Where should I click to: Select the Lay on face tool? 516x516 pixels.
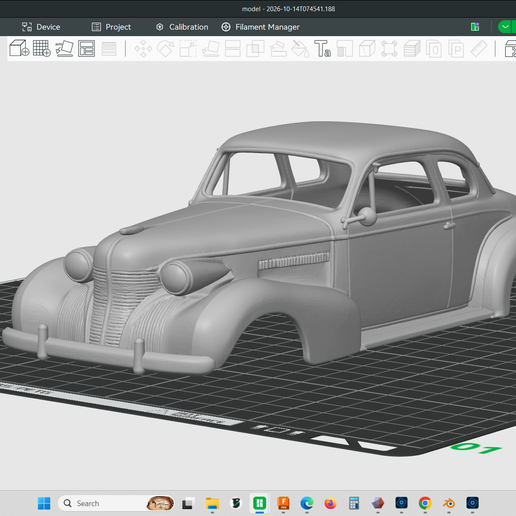point(210,49)
